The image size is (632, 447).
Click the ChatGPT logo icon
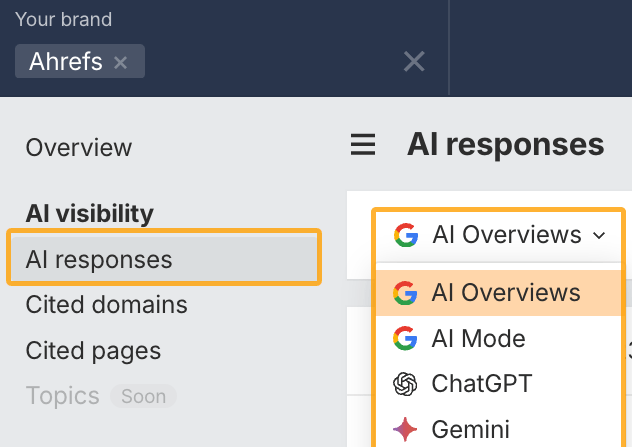(405, 384)
